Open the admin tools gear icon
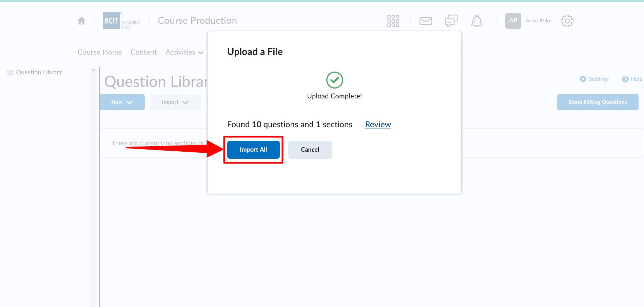The image size is (644, 307). (567, 21)
